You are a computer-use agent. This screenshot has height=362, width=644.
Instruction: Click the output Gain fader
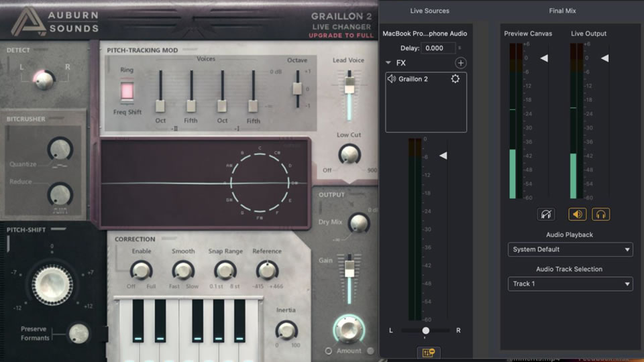350,268
